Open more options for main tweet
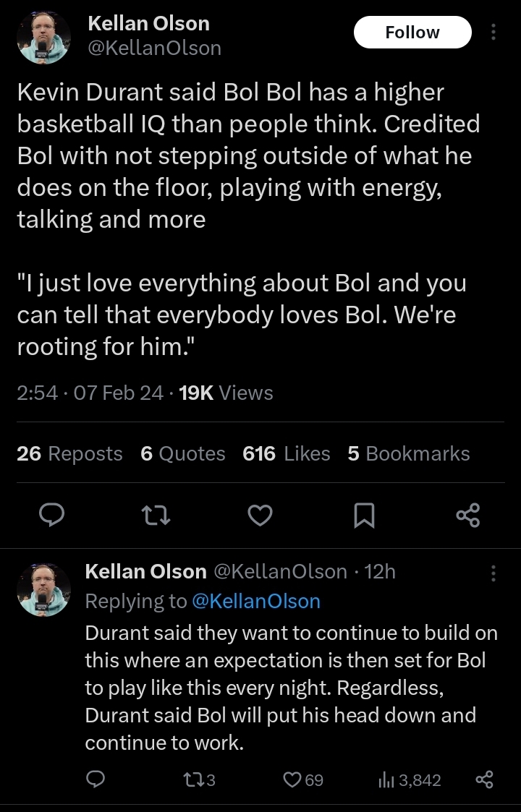Screen dimensions: 521x812 pos(494,33)
